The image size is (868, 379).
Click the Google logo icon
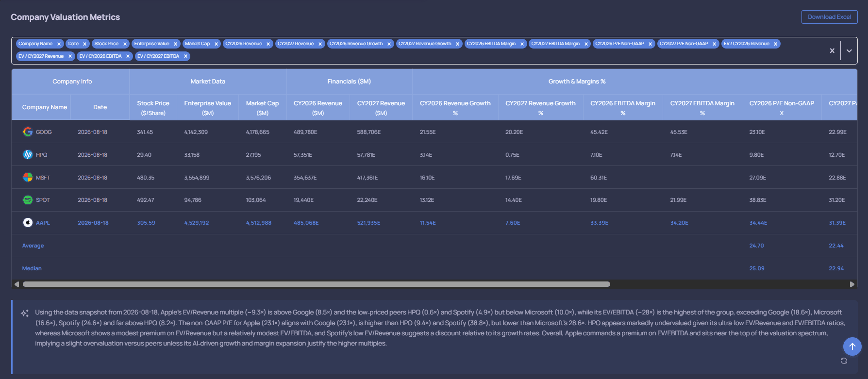click(28, 132)
